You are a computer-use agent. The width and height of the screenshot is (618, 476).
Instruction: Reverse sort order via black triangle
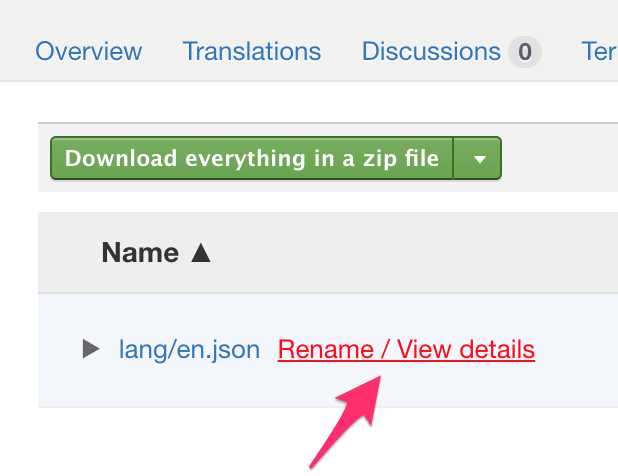point(201,253)
